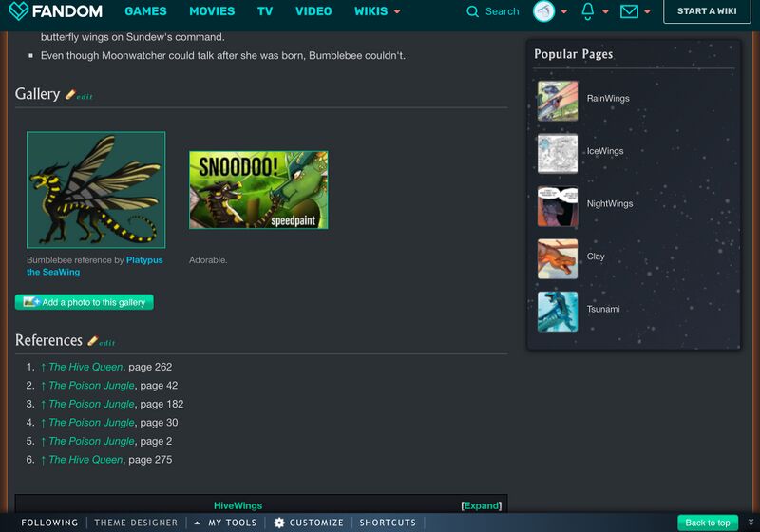Toggle Following status in bottom bar
This screenshot has width=760, height=532.
pyautogui.click(x=49, y=522)
